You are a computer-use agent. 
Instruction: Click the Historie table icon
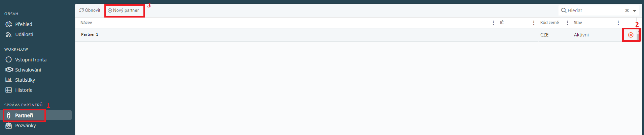9,90
